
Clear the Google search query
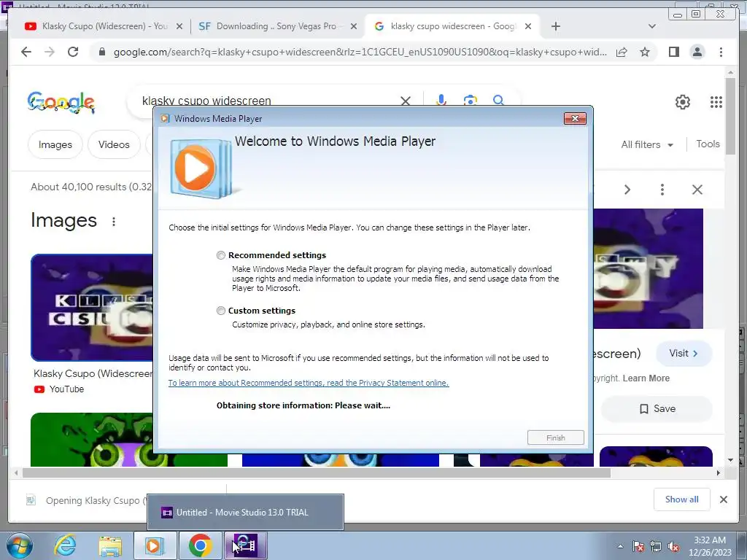click(406, 101)
